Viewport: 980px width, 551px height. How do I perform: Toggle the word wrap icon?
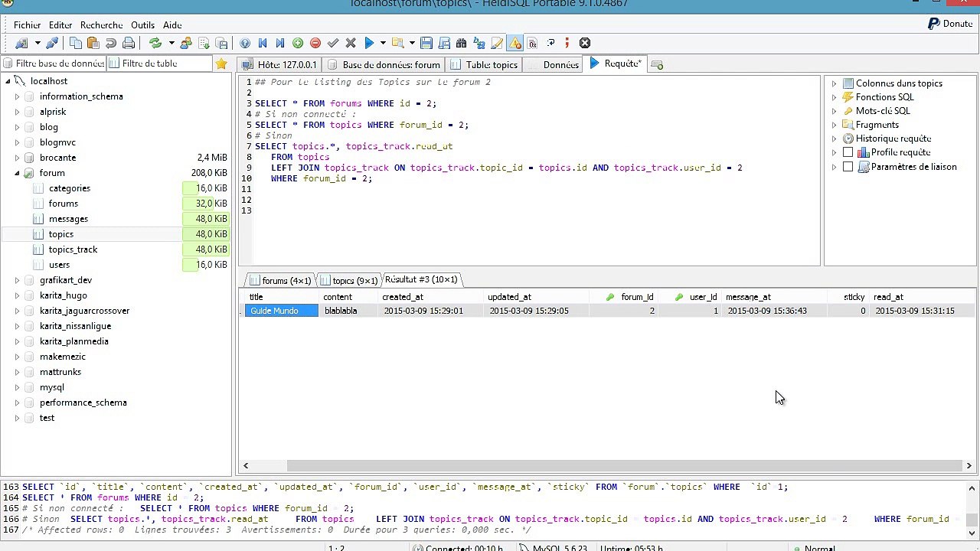[x=550, y=43]
